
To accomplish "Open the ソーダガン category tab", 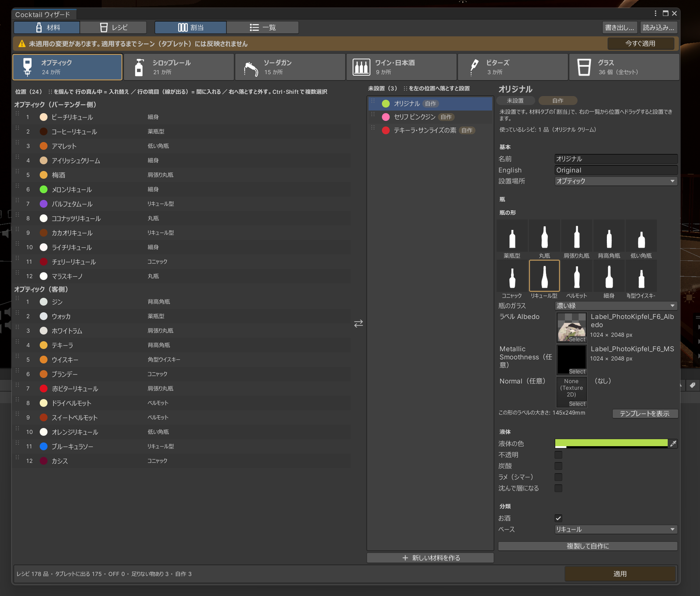I will click(x=290, y=67).
